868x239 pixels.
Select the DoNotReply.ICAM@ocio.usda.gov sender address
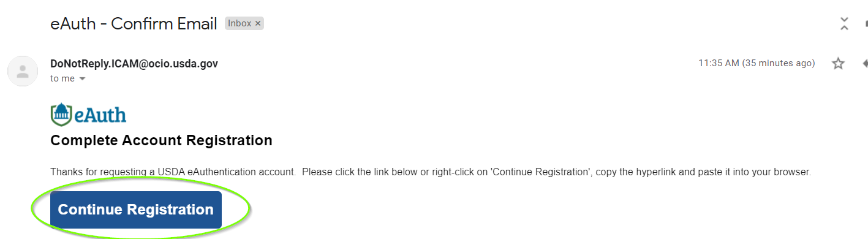pyautogui.click(x=134, y=64)
